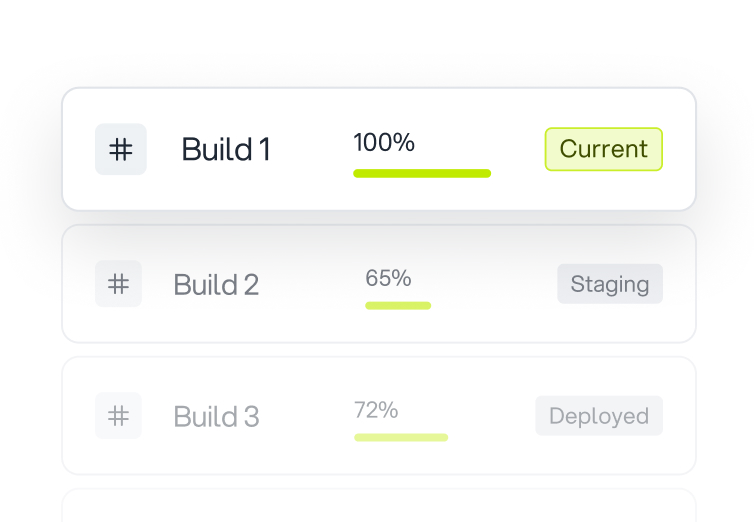Select the Current status badge
Image resolution: width=754 pixels, height=522 pixels.
(603, 149)
